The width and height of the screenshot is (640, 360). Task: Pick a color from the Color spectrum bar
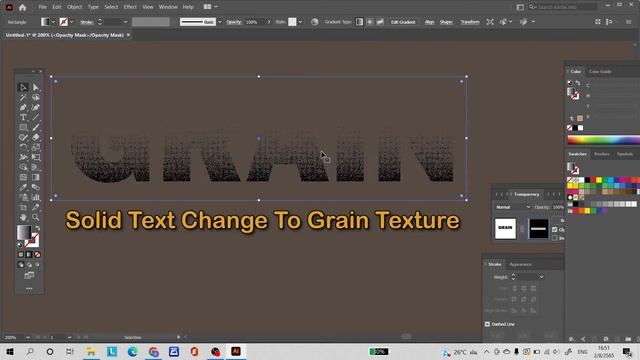(x=603, y=140)
